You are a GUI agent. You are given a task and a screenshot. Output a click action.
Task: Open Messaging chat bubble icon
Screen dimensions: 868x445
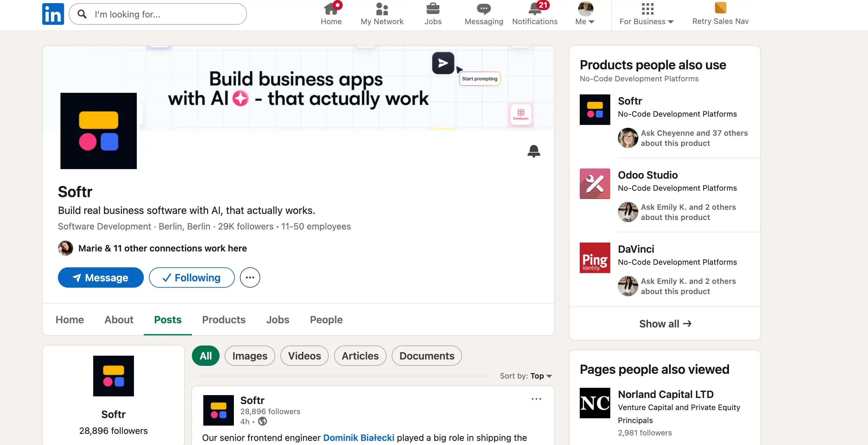pyautogui.click(x=484, y=9)
